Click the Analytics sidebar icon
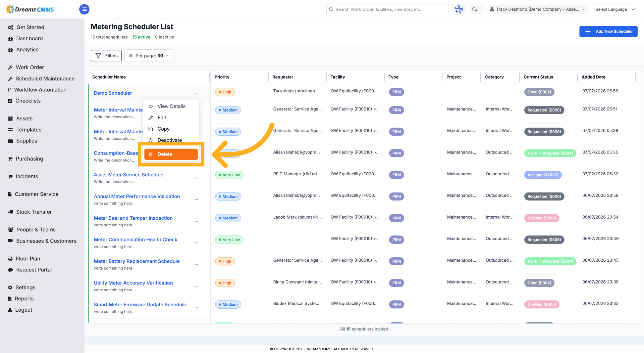 pyautogui.click(x=10, y=50)
